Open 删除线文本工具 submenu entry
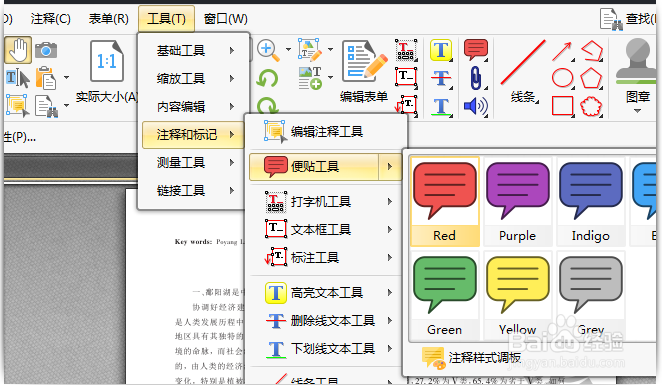Screen dimensions: 662x385 click(326, 321)
